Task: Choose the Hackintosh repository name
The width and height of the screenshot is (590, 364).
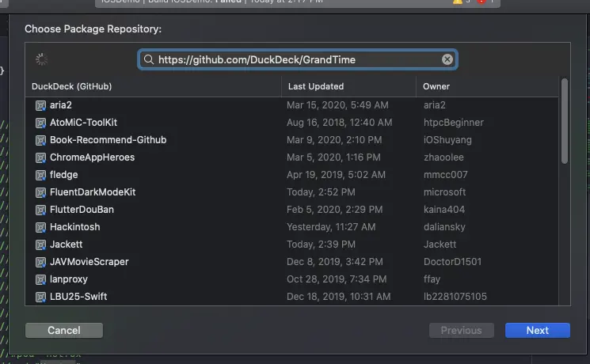Action: point(75,227)
